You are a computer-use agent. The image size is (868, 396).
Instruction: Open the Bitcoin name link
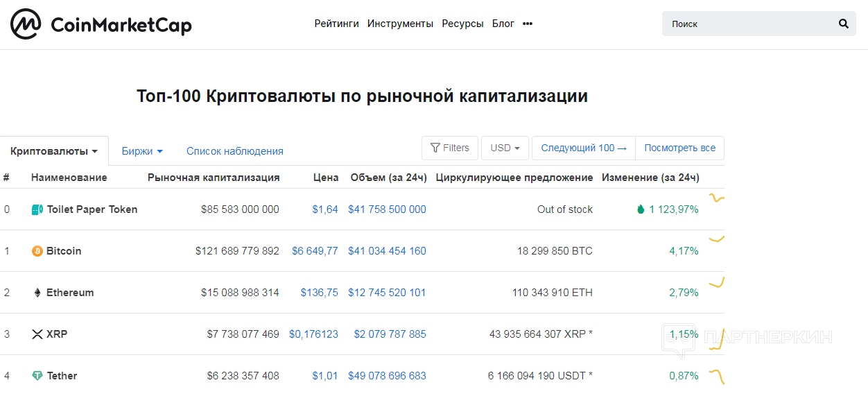click(x=64, y=251)
